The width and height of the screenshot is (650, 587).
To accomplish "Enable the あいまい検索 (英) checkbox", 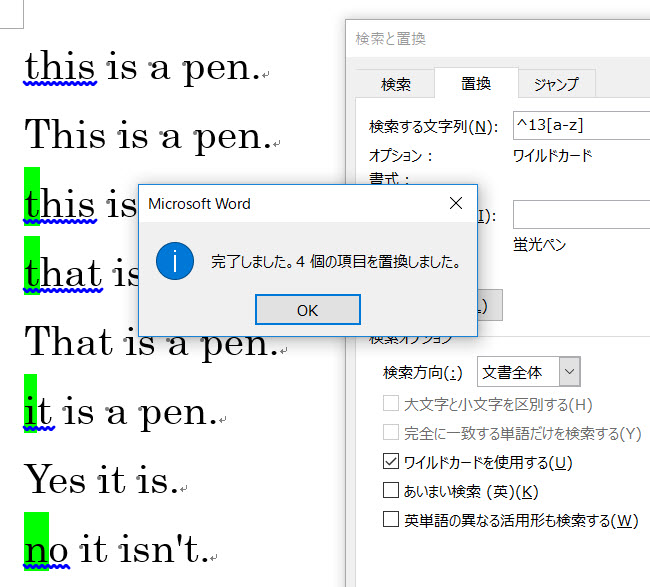I will [392, 491].
